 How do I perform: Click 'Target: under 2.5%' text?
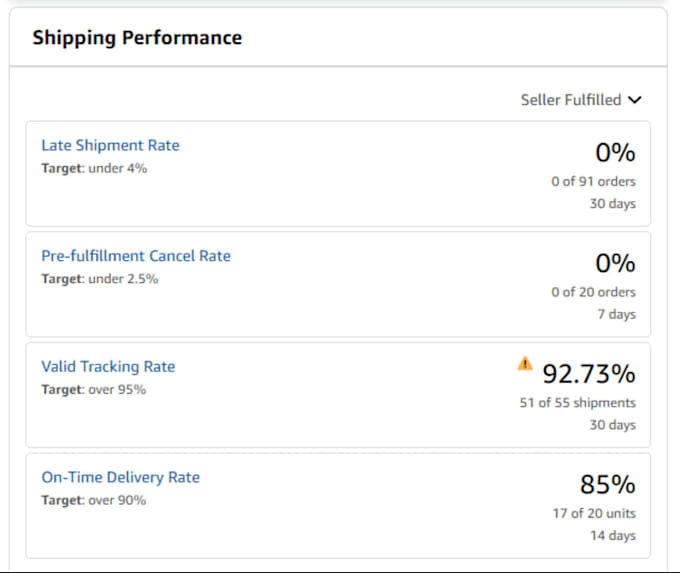coord(100,279)
